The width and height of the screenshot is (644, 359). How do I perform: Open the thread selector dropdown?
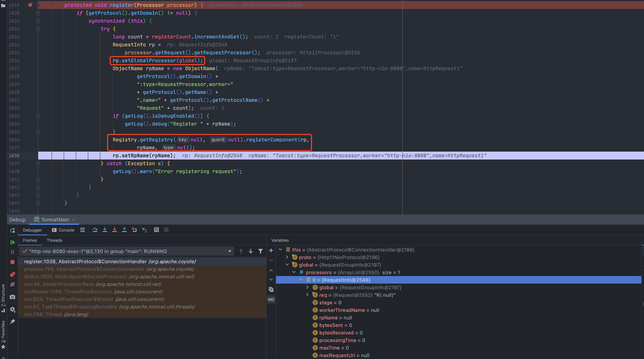point(229,251)
